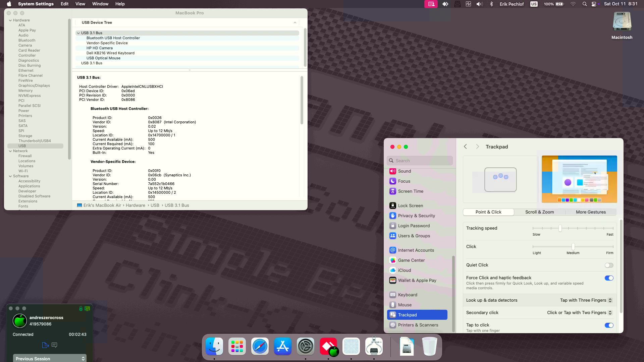Open iCloud settings in sidebar

417,270
